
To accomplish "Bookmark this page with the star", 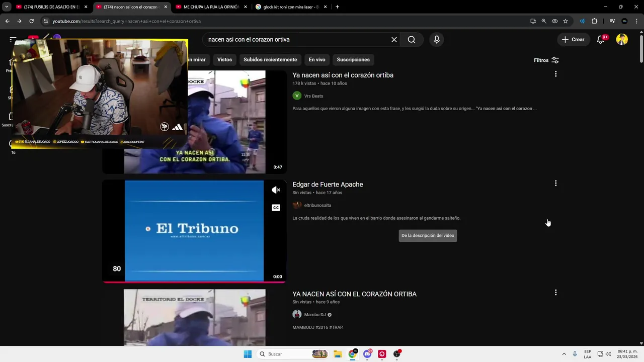I will (x=566, y=21).
